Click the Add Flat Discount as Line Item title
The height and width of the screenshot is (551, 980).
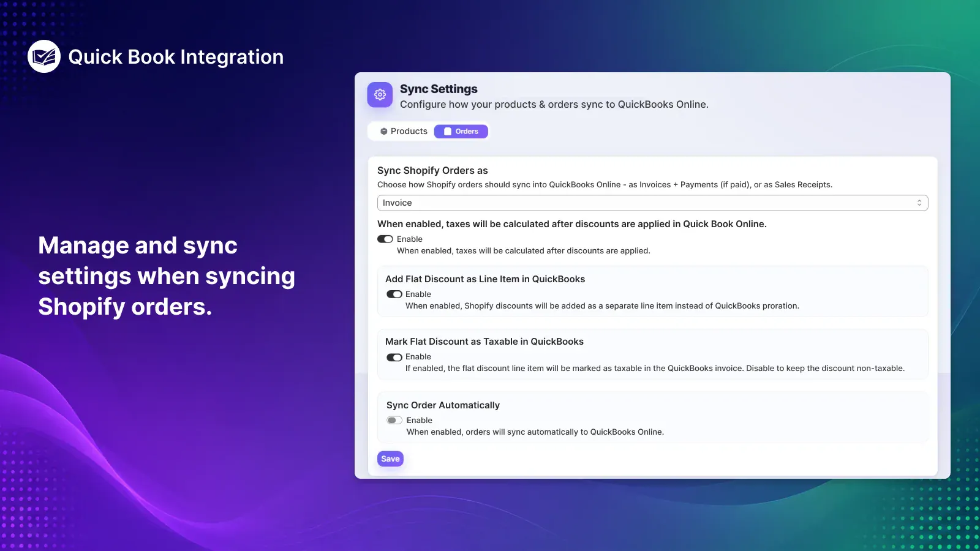(x=485, y=279)
